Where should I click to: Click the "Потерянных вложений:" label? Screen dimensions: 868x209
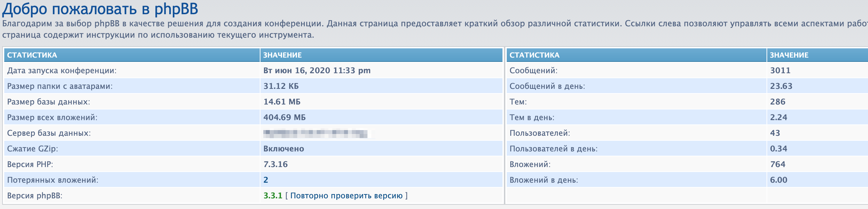point(53,180)
